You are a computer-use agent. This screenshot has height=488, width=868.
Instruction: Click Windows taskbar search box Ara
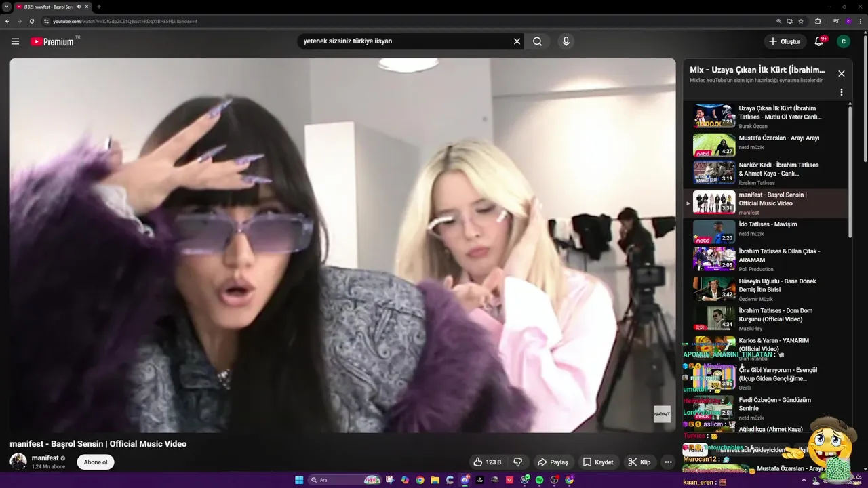click(x=344, y=480)
